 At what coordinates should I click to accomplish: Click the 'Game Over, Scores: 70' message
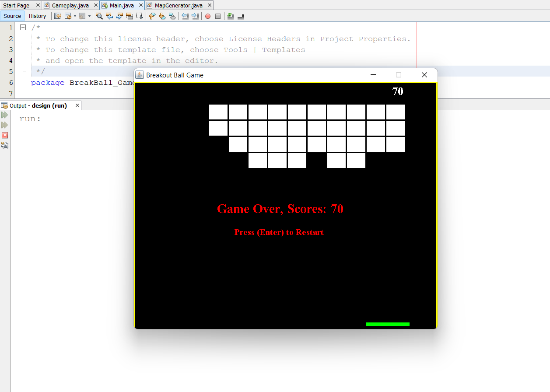pyautogui.click(x=280, y=209)
